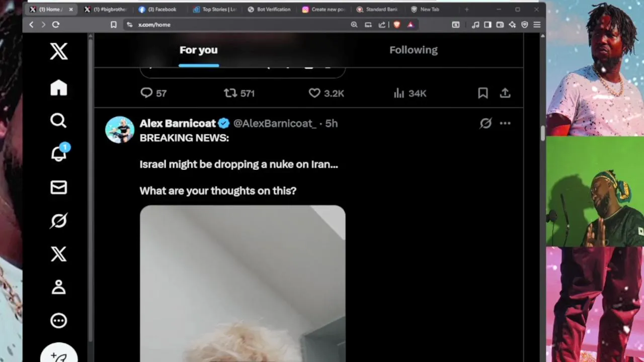Bookmark the post above Alex Barnicoat
Viewport: 644px width, 362px height.
(x=482, y=93)
